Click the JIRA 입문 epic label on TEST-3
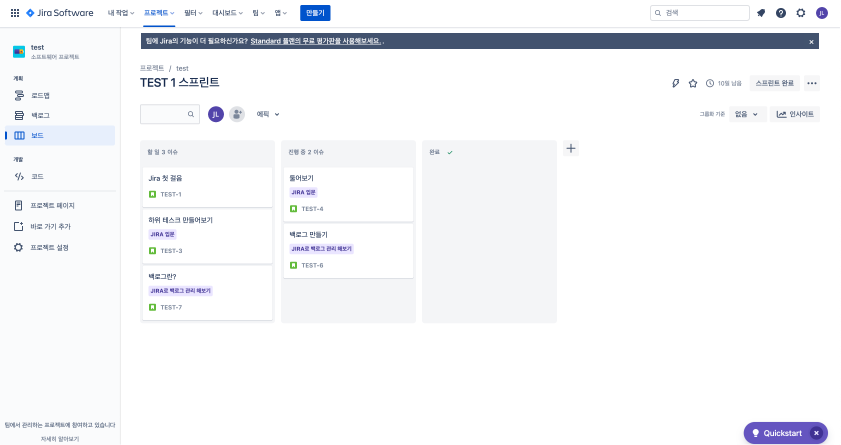Viewport: 841px width, 445px height. [x=163, y=234]
